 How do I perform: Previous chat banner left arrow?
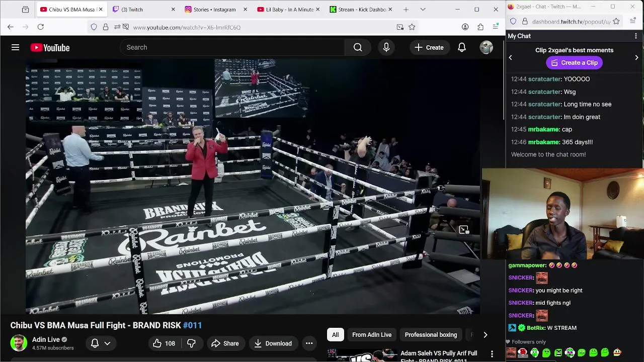510,58
